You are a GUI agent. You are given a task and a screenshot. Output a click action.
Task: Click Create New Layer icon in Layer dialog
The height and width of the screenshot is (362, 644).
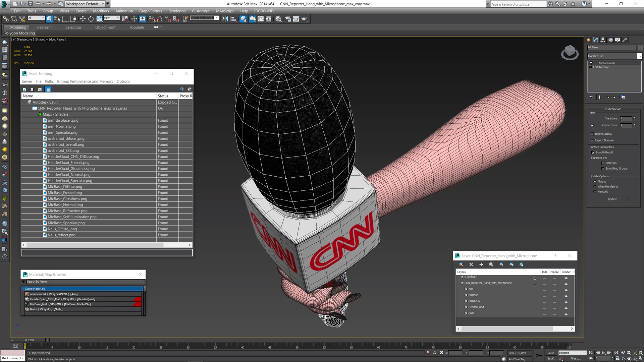click(x=461, y=264)
